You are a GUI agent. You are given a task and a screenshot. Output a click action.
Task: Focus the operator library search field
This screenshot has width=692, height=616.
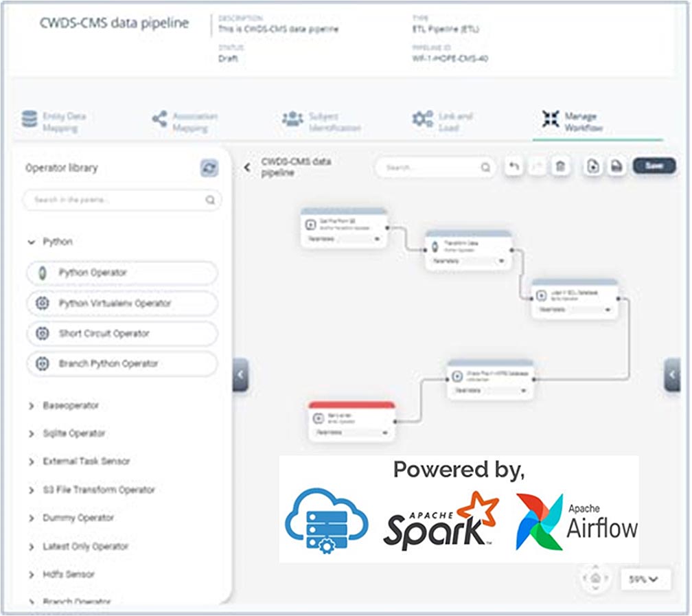(x=122, y=200)
